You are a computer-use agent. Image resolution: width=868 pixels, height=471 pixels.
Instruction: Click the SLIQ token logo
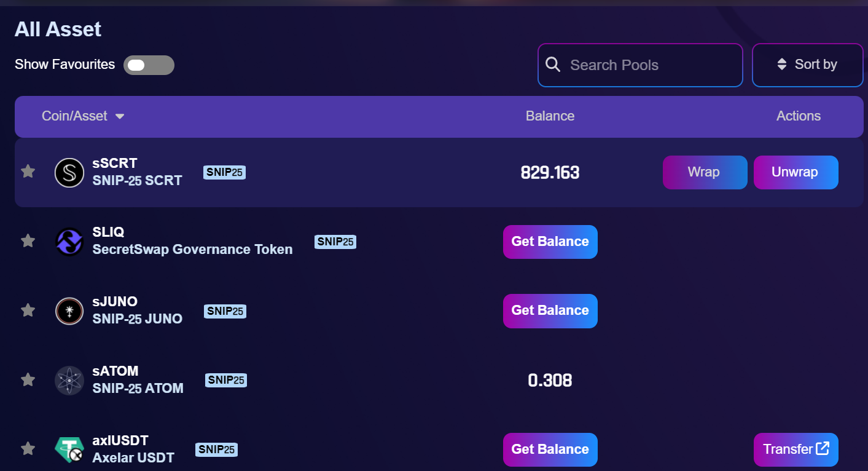69,242
